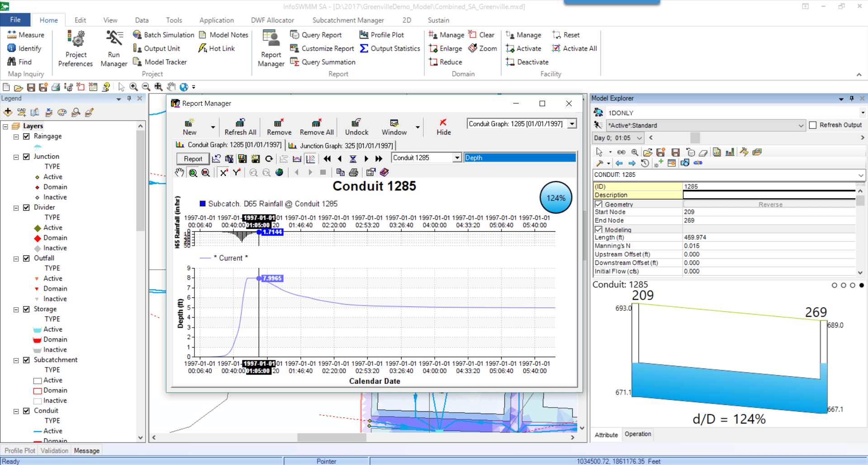Toggle Subcatchment layer visibility
Screen dimensions: 868x465
click(27, 360)
